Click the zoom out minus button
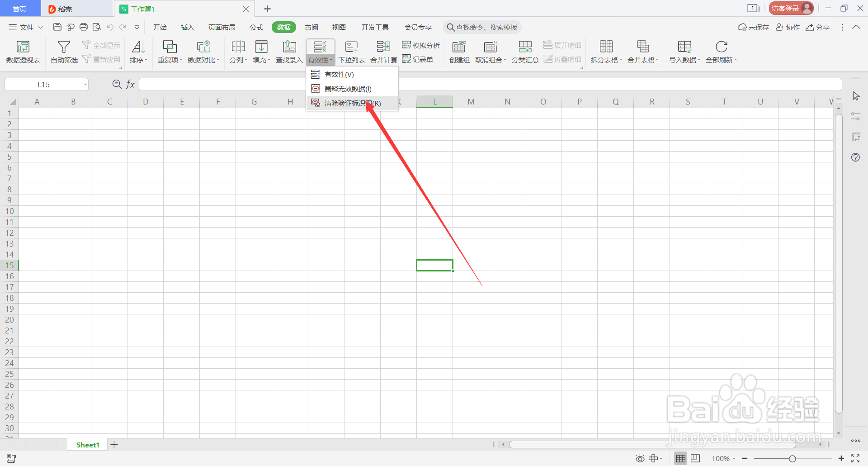Screen dimensions: 868x466 pos(745,459)
